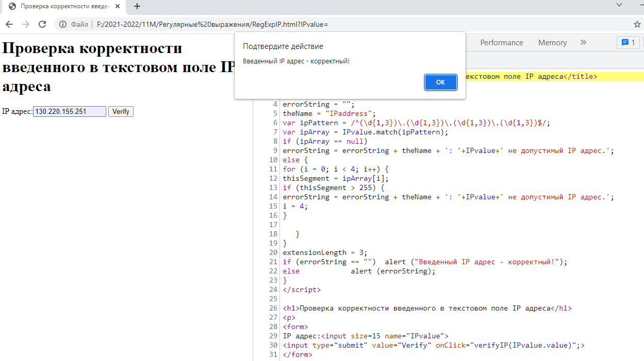Bookmark this page with the star
The width and height of the screenshot is (644, 361).
click(637, 24)
